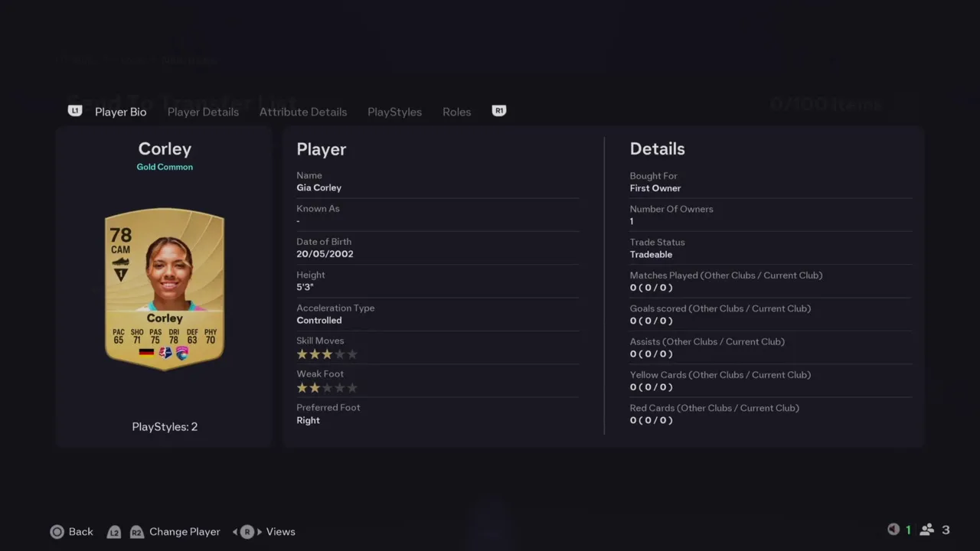This screenshot has height=551, width=980.
Task: Click the name value Gia Corley
Action: (x=319, y=188)
